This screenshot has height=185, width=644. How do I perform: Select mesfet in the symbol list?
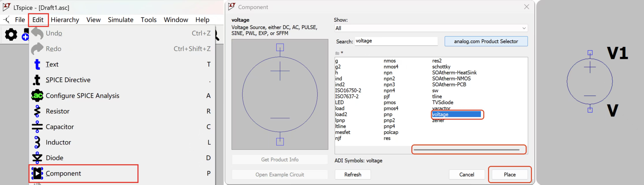coord(343,132)
